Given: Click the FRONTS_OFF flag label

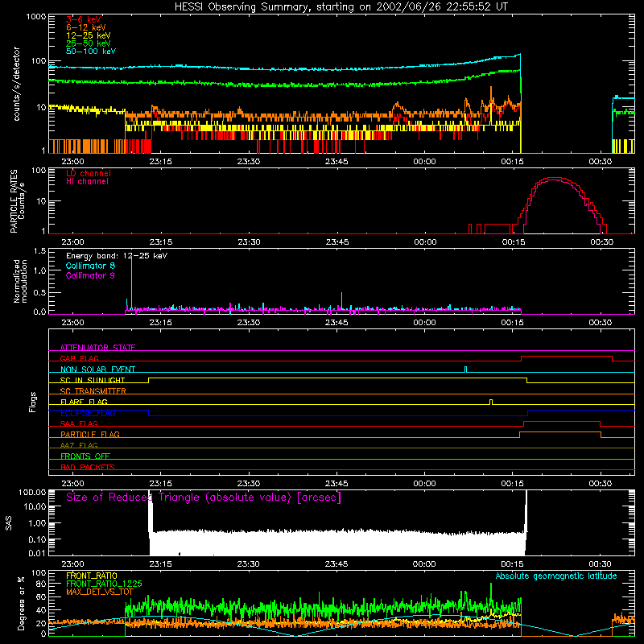Looking at the screenshot, I should tap(85, 456).
